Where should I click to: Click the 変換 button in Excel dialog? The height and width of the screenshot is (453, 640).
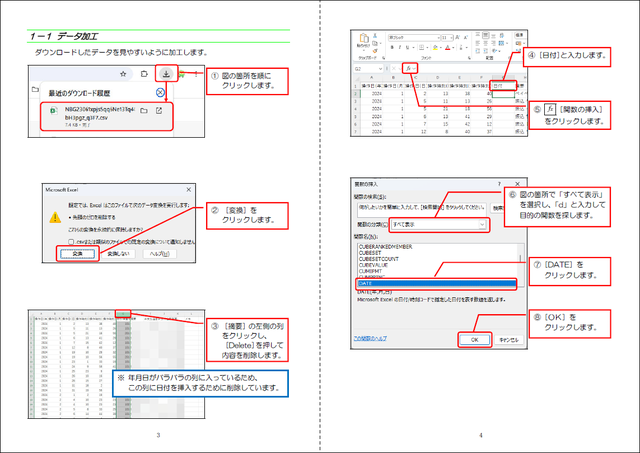tap(78, 254)
